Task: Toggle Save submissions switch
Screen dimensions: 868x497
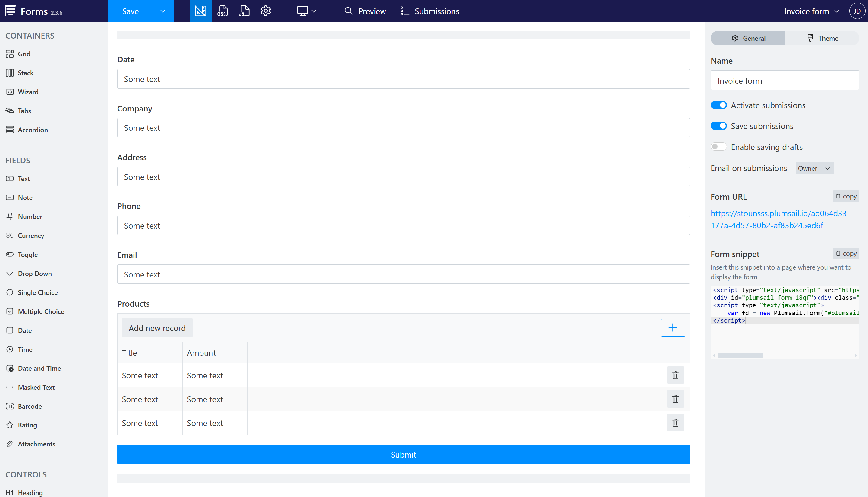Action: (719, 126)
